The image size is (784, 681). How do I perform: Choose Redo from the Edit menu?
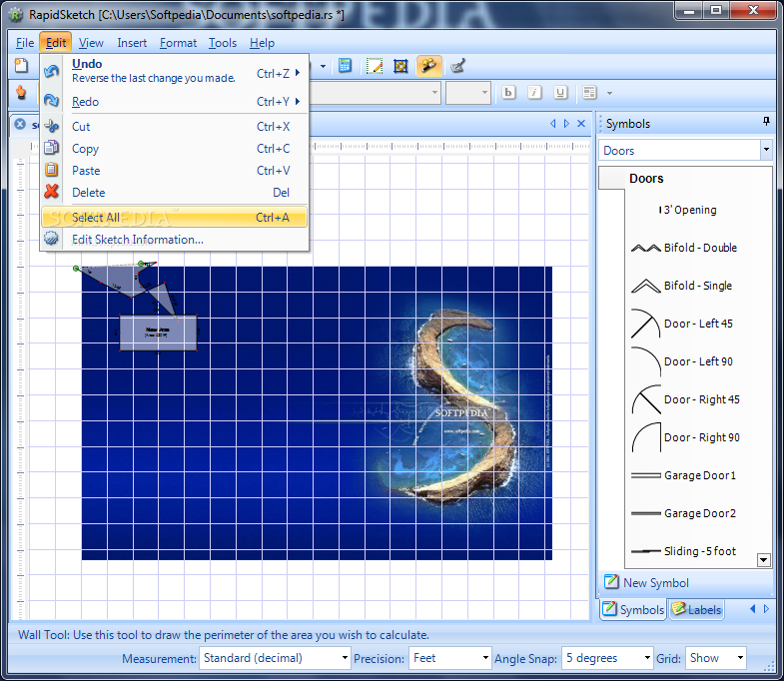pos(174,102)
